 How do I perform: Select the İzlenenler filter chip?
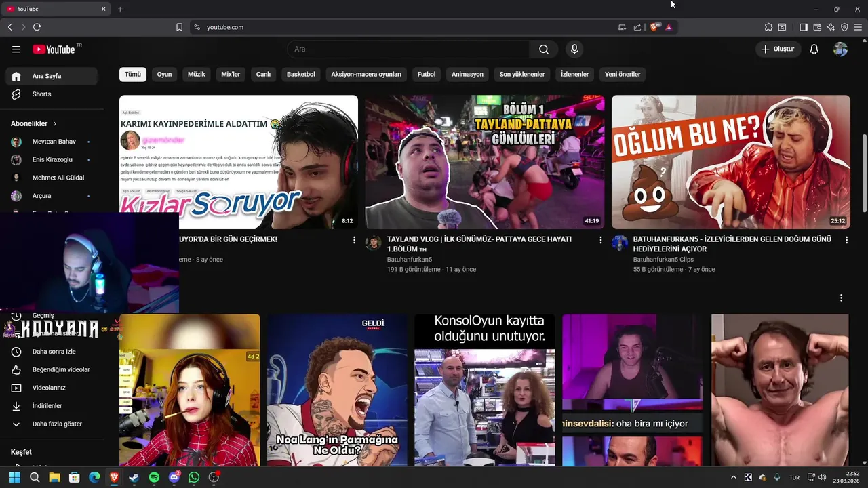[574, 75]
